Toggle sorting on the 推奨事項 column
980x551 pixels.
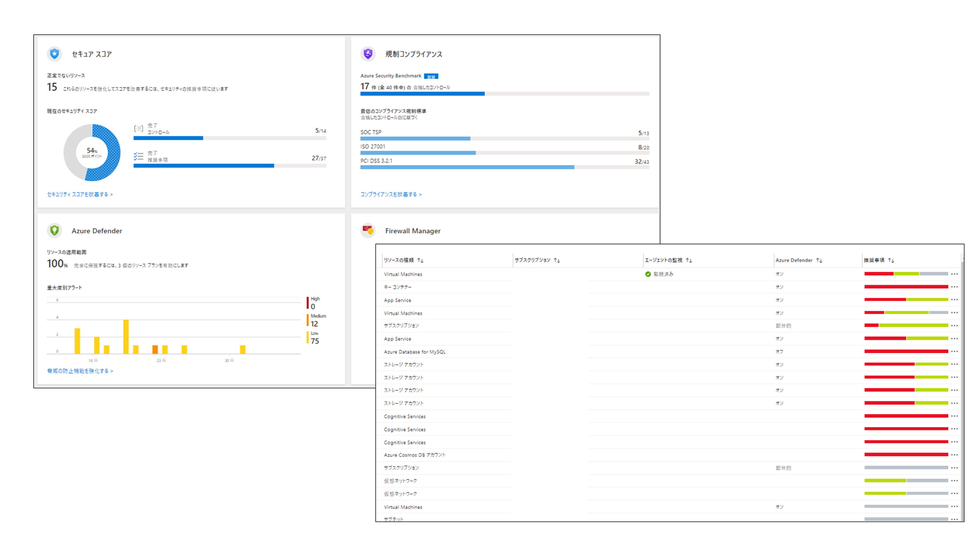point(891,261)
